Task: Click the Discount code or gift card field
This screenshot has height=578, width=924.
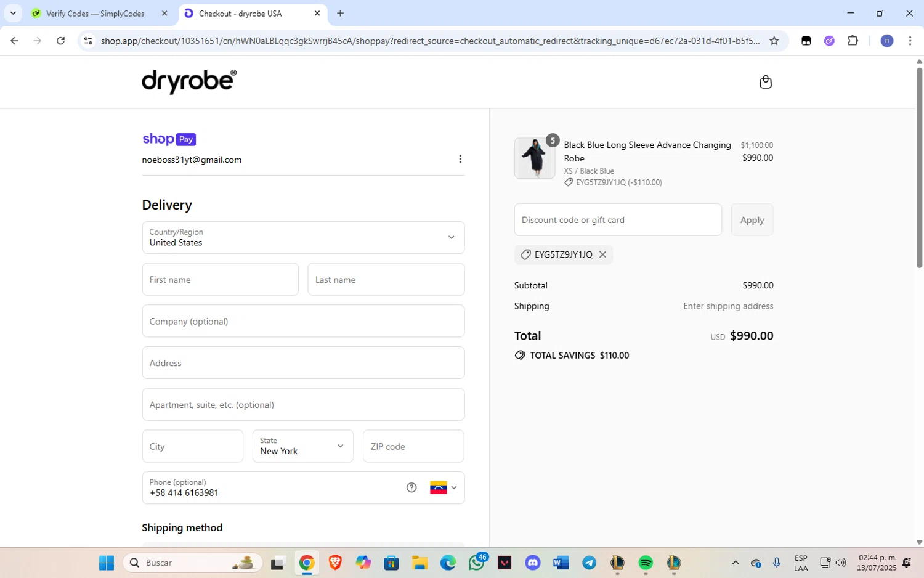Action: click(618, 219)
